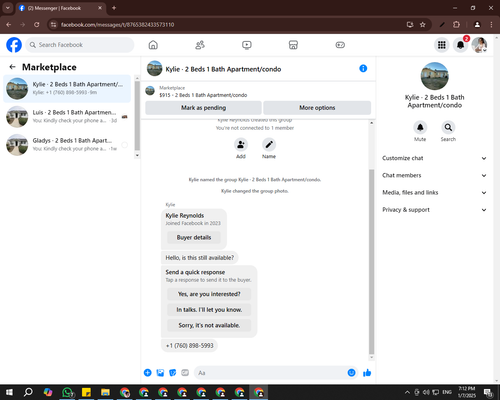The height and width of the screenshot is (400, 500).
Task: Choose a GIF icon
Action: tap(185, 373)
